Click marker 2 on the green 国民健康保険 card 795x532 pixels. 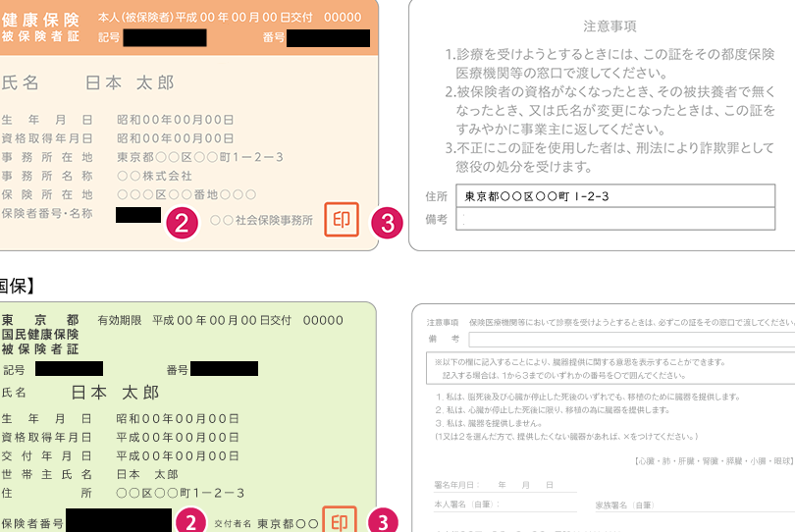click(x=195, y=522)
